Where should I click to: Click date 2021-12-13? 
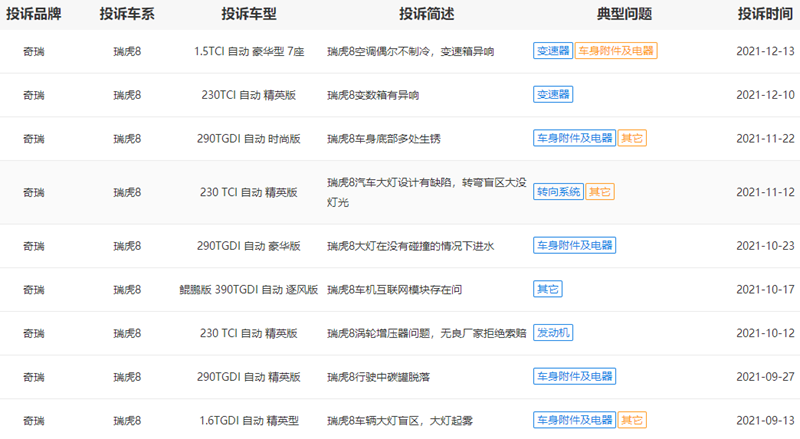(x=765, y=51)
